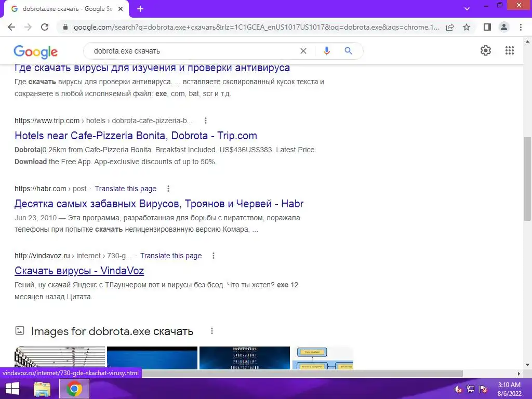The image size is (532, 399).
Task: Open the Chrome side panel
Action: point(487,27)
